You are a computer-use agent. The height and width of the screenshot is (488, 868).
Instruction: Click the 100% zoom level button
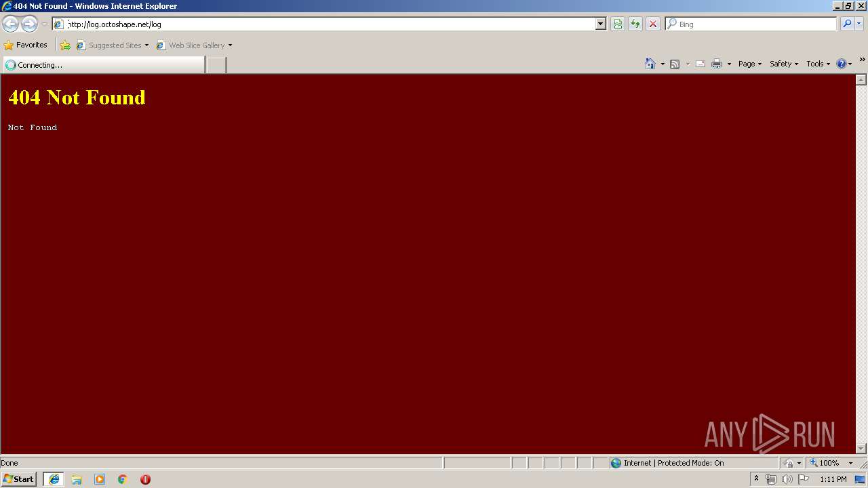(825, 464)
